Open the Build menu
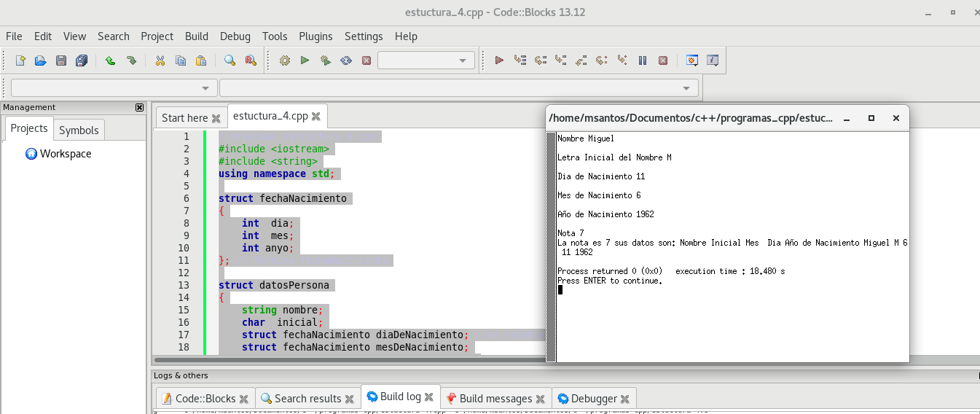This screenshot has height=414, width=980. point(196,36)
